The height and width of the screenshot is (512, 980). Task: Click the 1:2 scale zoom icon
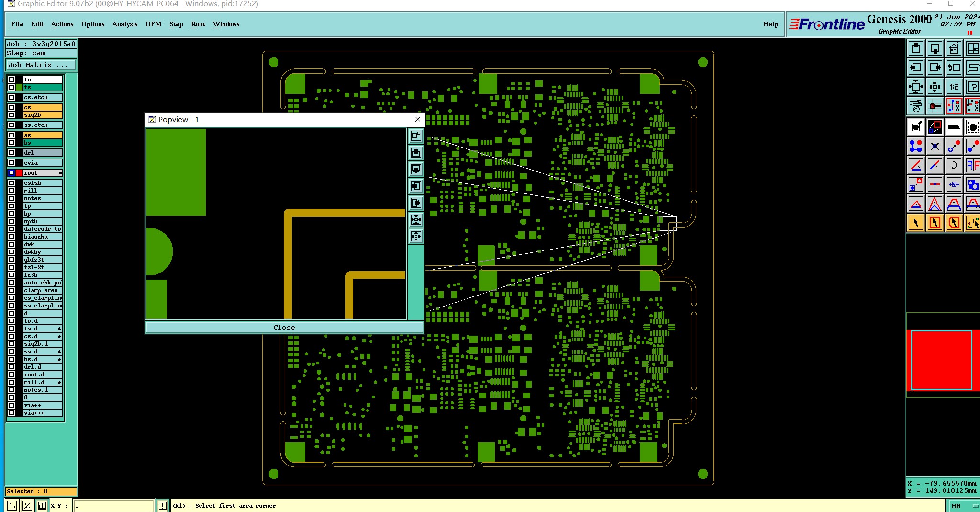[x=954, y=87]
